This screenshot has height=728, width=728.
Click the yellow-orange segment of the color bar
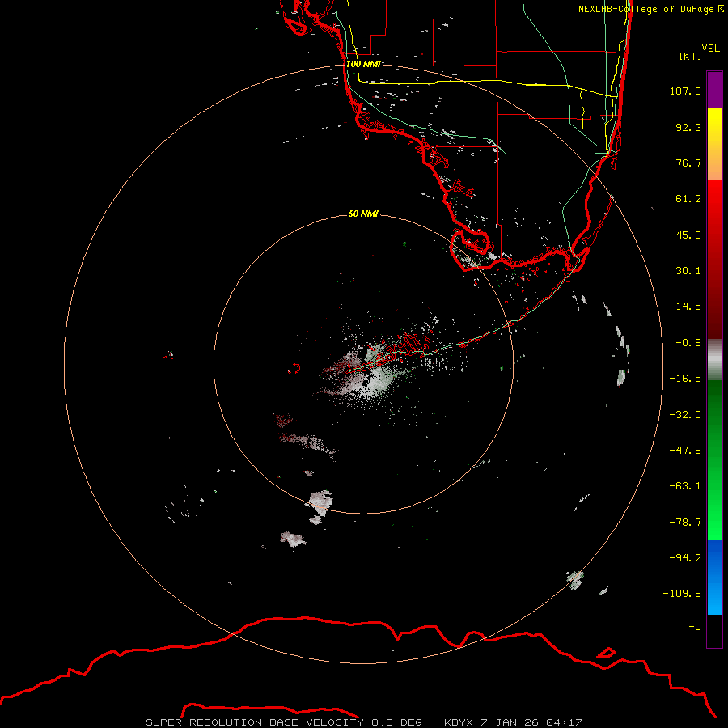click(714, 144)
